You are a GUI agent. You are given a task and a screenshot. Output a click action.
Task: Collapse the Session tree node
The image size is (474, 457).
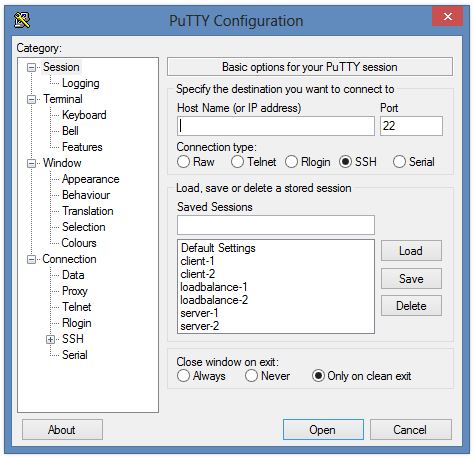point(31,68)
